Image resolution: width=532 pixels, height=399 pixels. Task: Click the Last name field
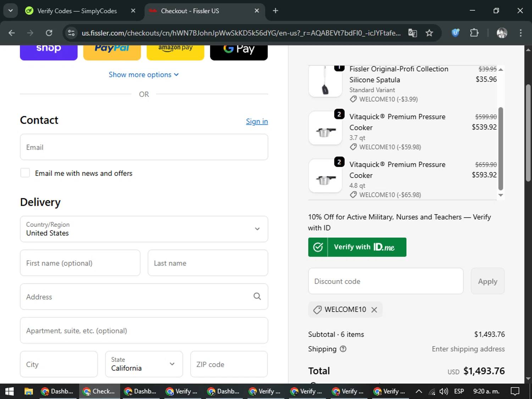click(208, 263)
